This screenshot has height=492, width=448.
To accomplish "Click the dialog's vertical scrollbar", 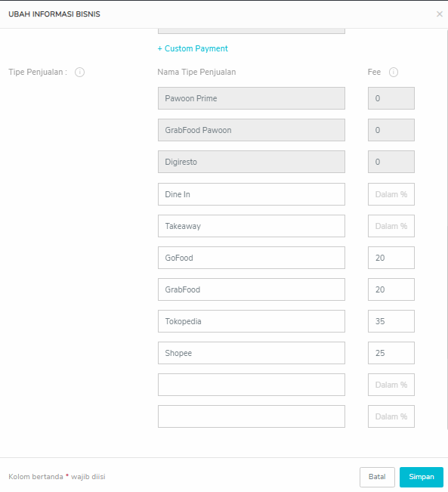I will pyautogui.click(x=446, y=229).
